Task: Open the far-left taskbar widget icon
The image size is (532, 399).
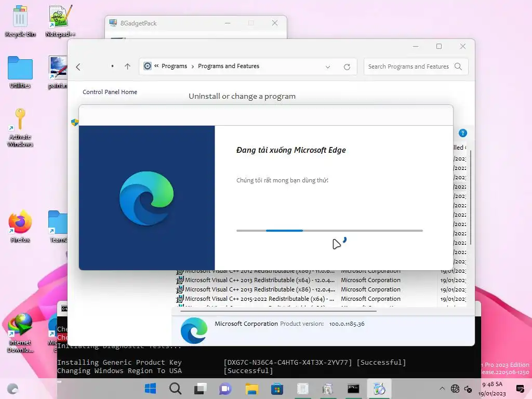Action: (13, 389)
